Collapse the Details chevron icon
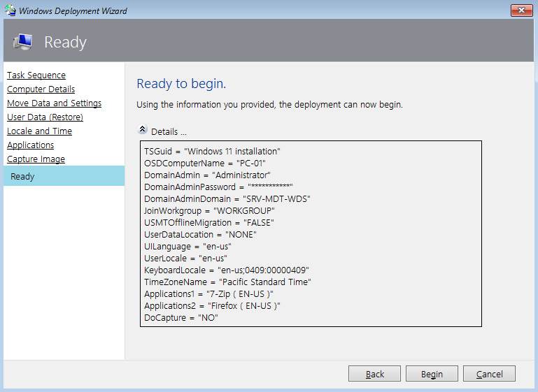Image resolution: width=538 pixels, height=392 pixels. 143,129
